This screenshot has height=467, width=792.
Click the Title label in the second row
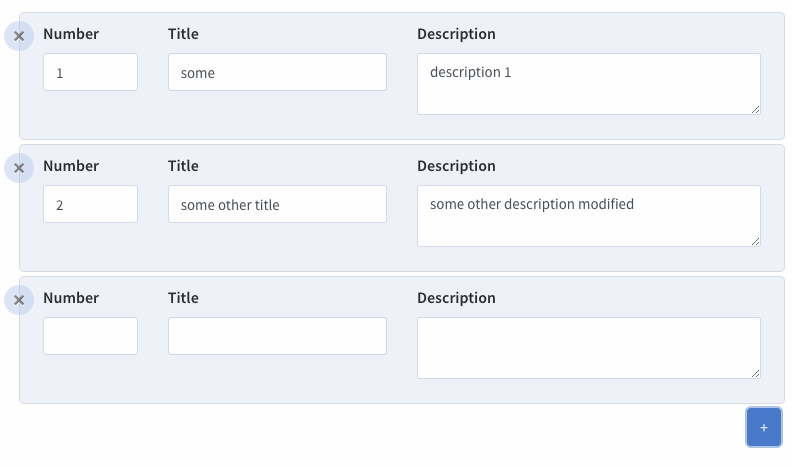(x=183, y=166)
